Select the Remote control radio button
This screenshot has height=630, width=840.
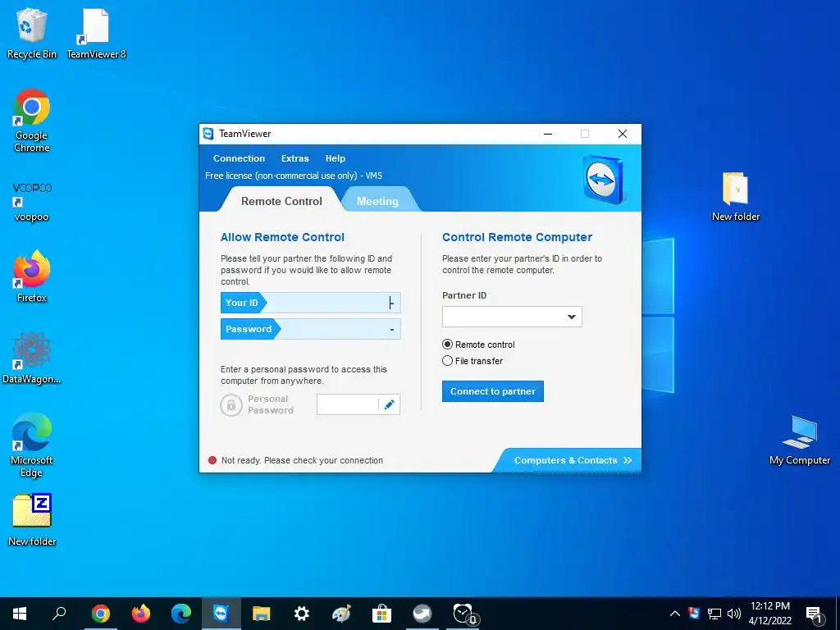(x=447, y=345)
